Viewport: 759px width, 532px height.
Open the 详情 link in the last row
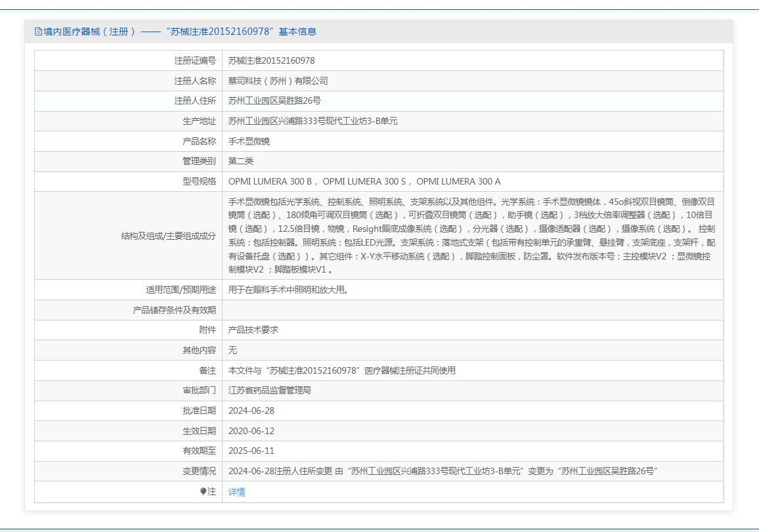[236, 492]
